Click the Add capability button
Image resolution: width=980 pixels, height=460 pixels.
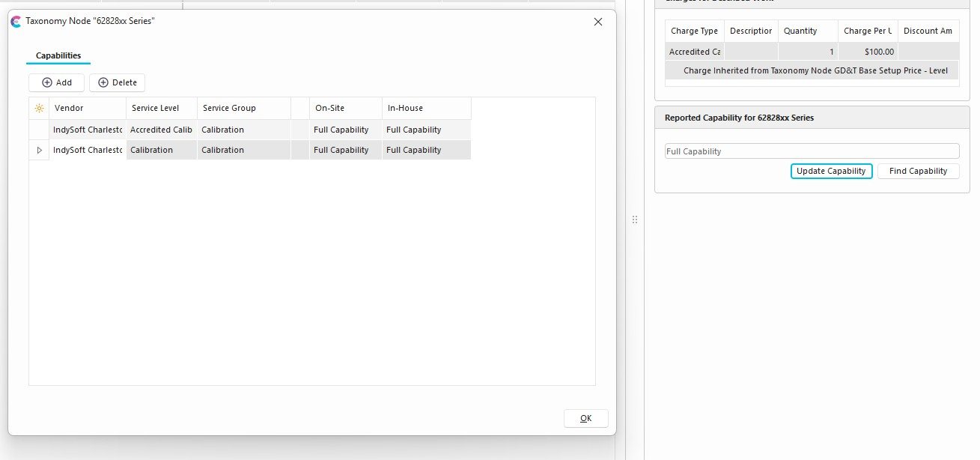point(56,82)
